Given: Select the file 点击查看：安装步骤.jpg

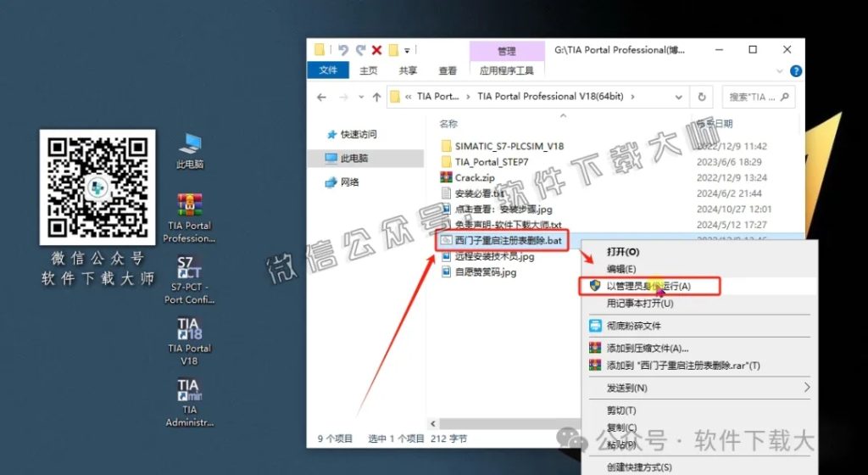Looking at the screenshot, I should [x=504, y=210].
